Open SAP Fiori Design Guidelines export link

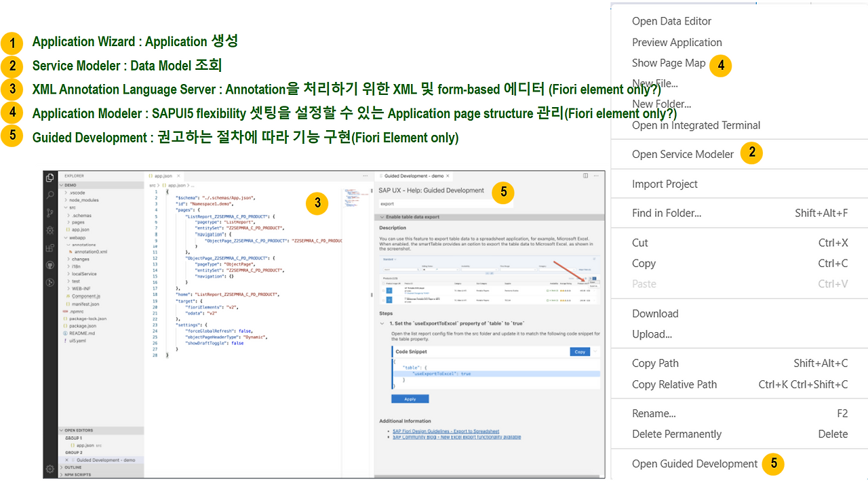tap(446, 431)
